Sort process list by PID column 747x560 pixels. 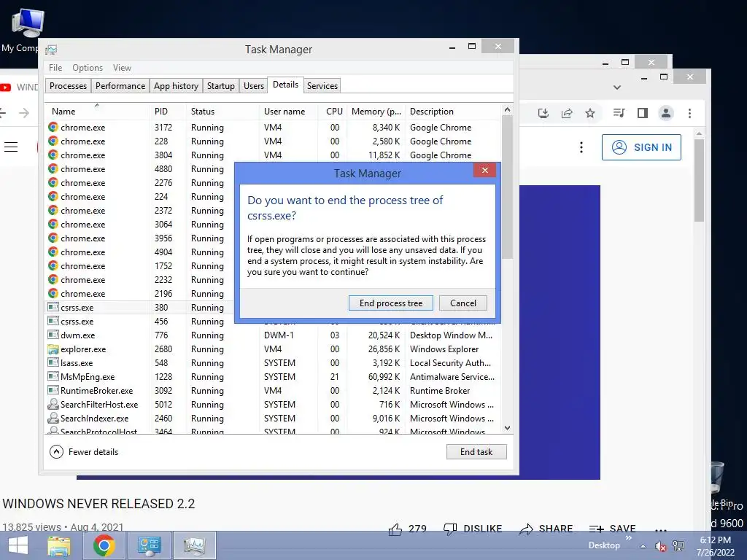pos(168,112)
